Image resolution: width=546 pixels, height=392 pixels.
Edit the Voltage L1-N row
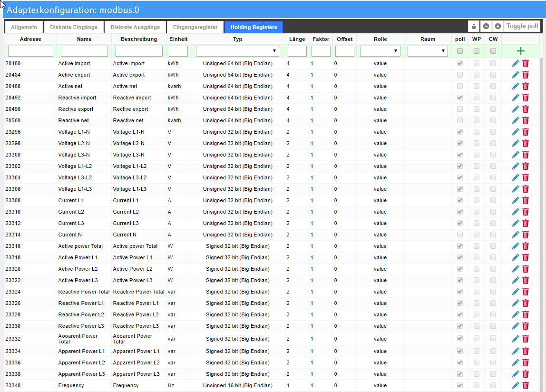coord(516,132)
